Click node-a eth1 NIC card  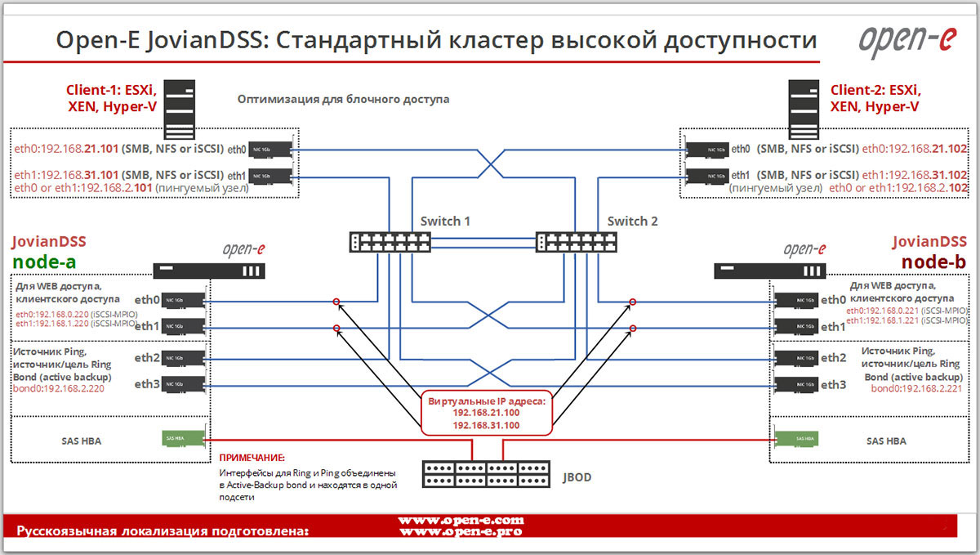click(183, 328)
